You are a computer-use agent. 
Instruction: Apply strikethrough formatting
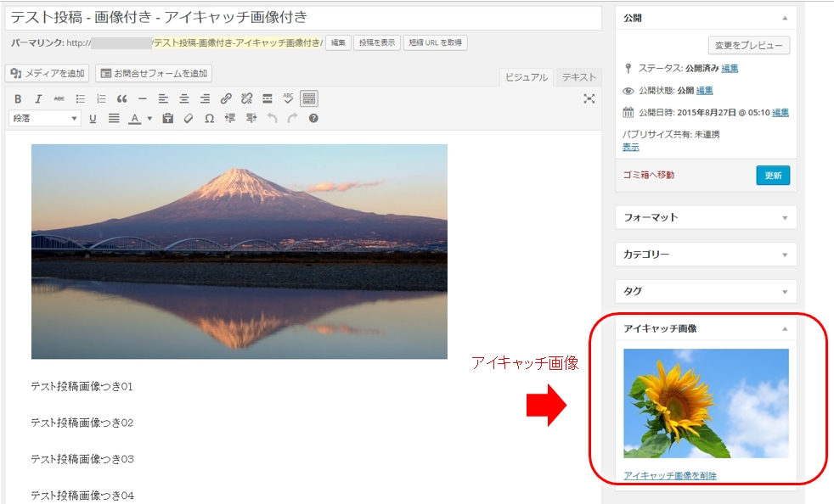(59, 99)
